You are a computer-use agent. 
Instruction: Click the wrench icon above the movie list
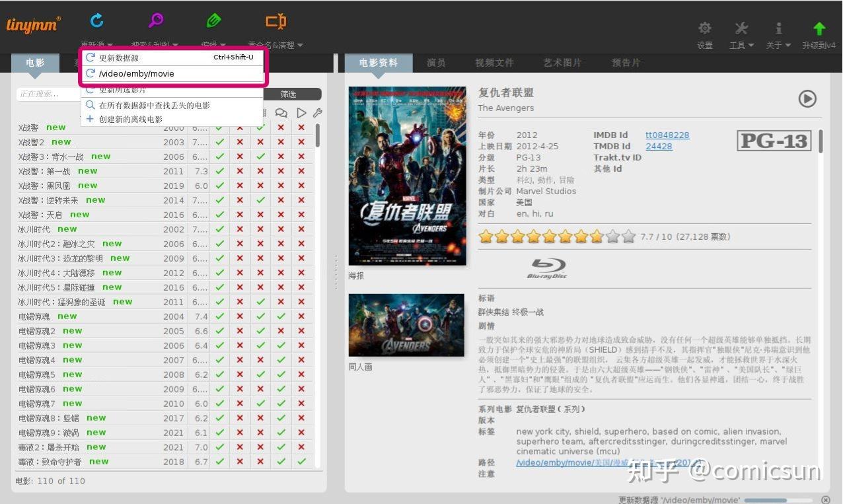pos(316,112)
